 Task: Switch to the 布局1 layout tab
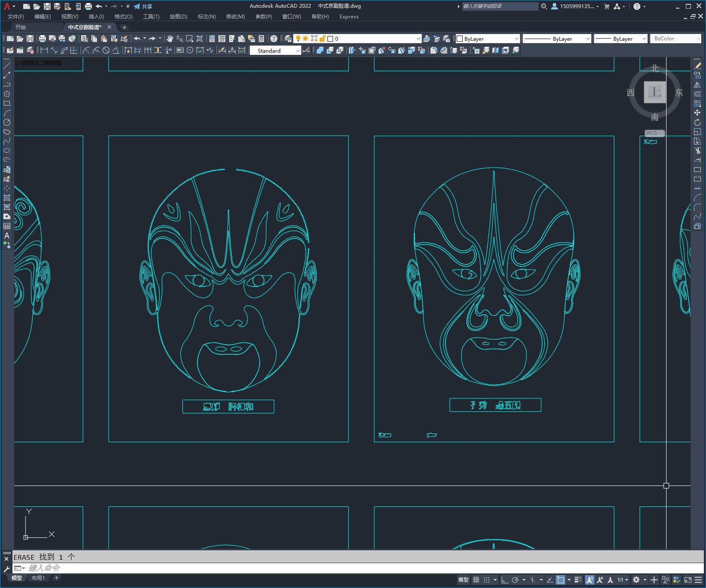click(38, 578)
